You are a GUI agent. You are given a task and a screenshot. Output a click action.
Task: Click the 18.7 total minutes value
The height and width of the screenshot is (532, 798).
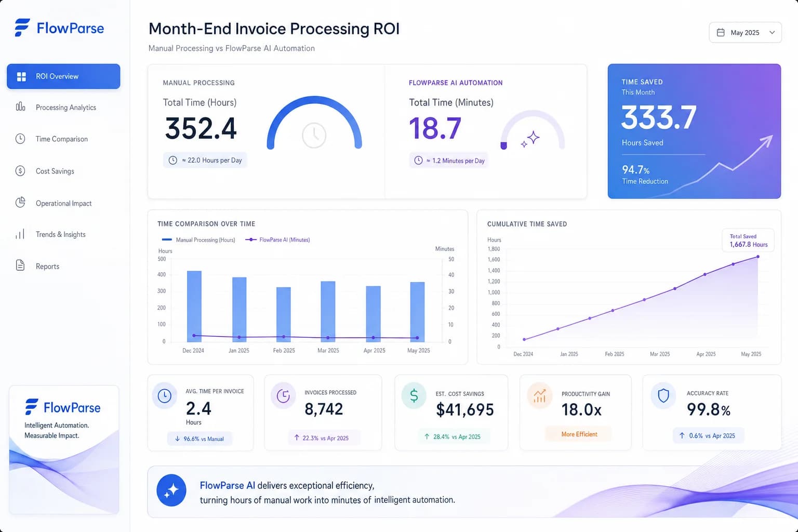coord(435,128)
